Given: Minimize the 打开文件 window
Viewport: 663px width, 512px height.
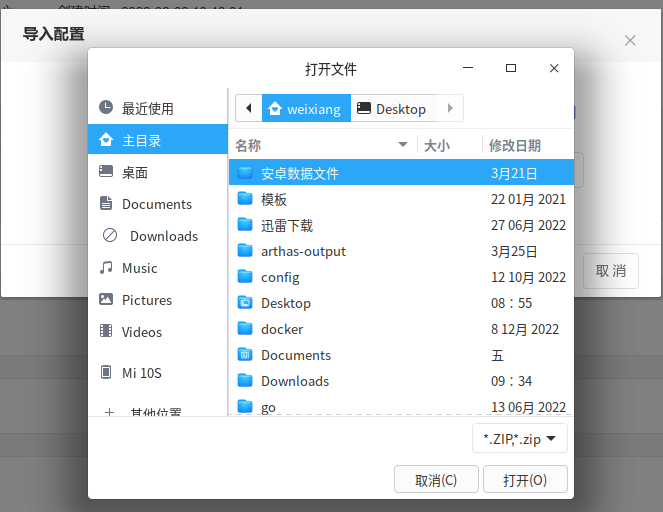Looking at the screenshot, I should pos(468,68).
